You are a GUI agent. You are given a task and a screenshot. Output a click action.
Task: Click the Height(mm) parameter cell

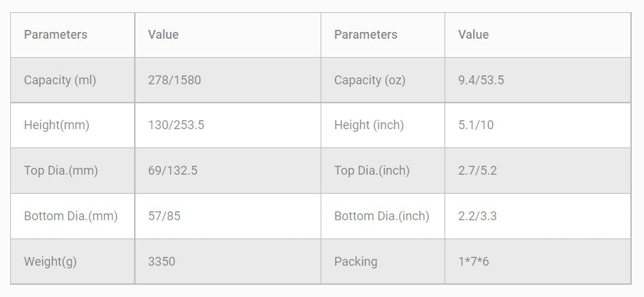(x=57, y=125)
